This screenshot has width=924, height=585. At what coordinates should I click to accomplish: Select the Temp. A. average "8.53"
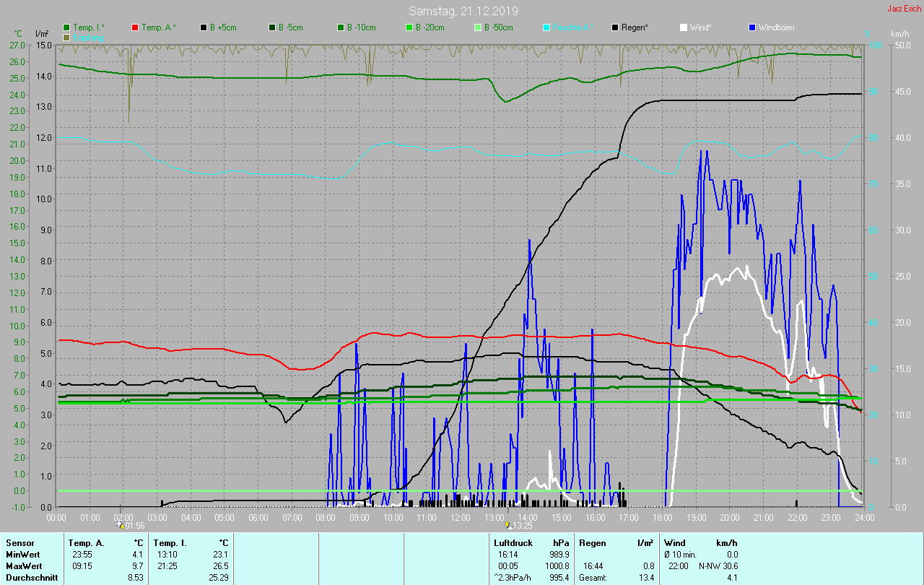tap(135, 578)
